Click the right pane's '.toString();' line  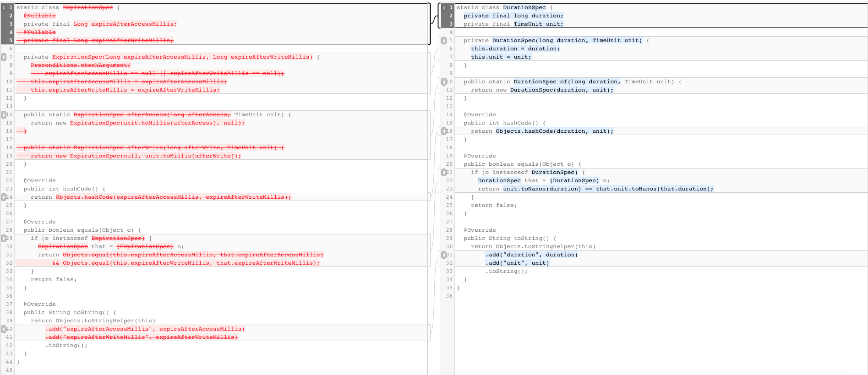coord(506,272)
